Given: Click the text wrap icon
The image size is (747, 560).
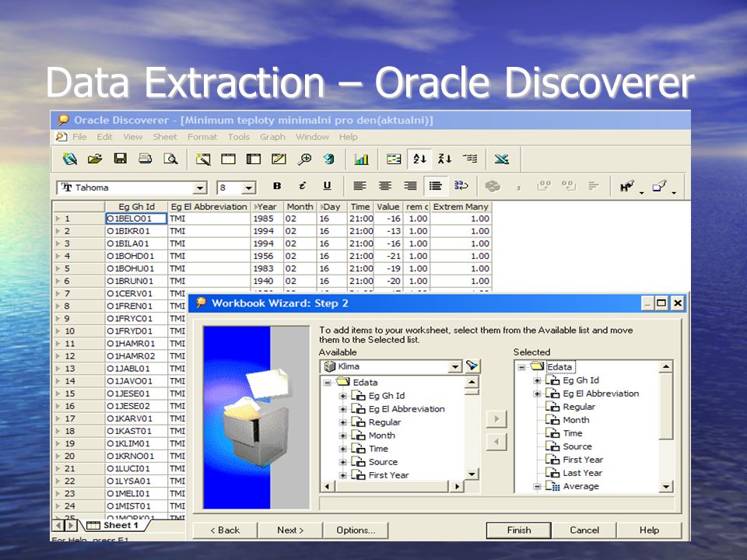Looking at the screenshot, I should tap(461, 186).
